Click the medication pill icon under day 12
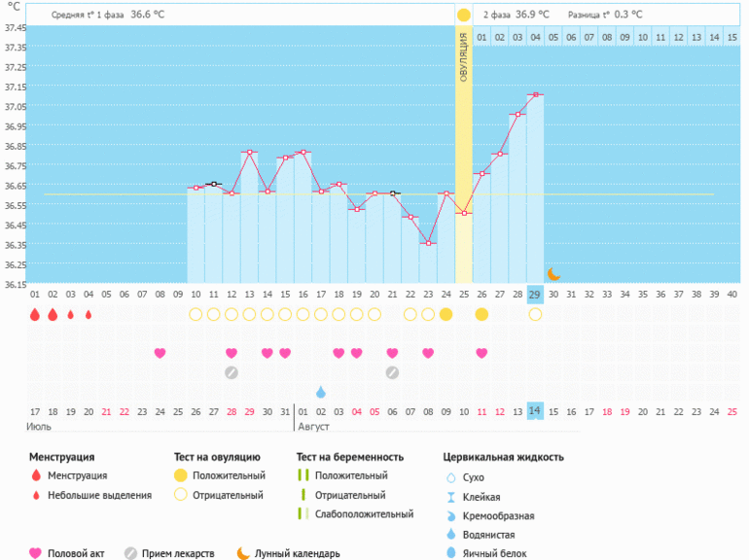Viewport: 749px width, 560px height. pyautogui.click(x=232, y=372)
